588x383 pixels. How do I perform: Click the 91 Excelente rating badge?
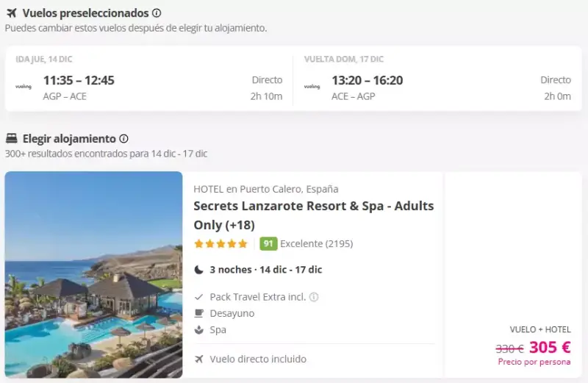click(268, 244)
